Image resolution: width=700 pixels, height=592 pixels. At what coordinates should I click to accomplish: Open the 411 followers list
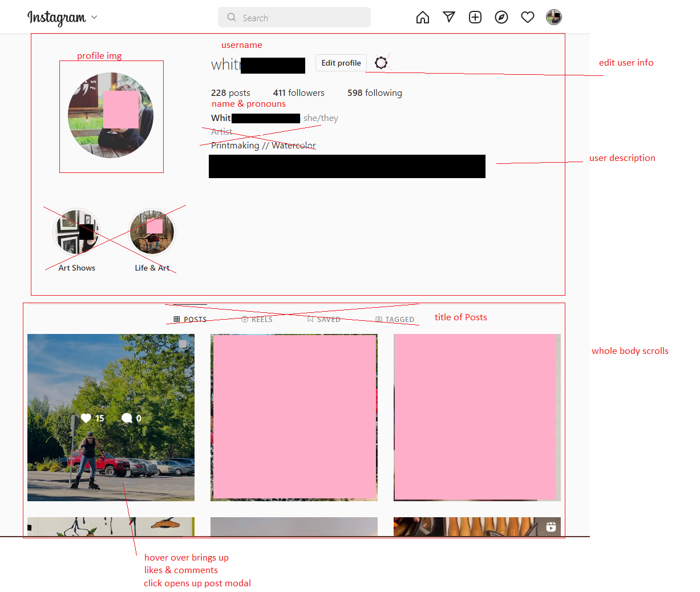coord(298,93)
